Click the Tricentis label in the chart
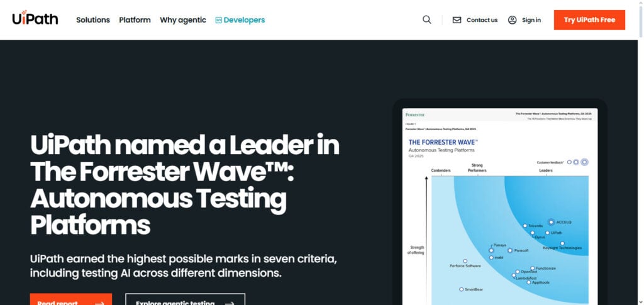 tap(535, 226)
